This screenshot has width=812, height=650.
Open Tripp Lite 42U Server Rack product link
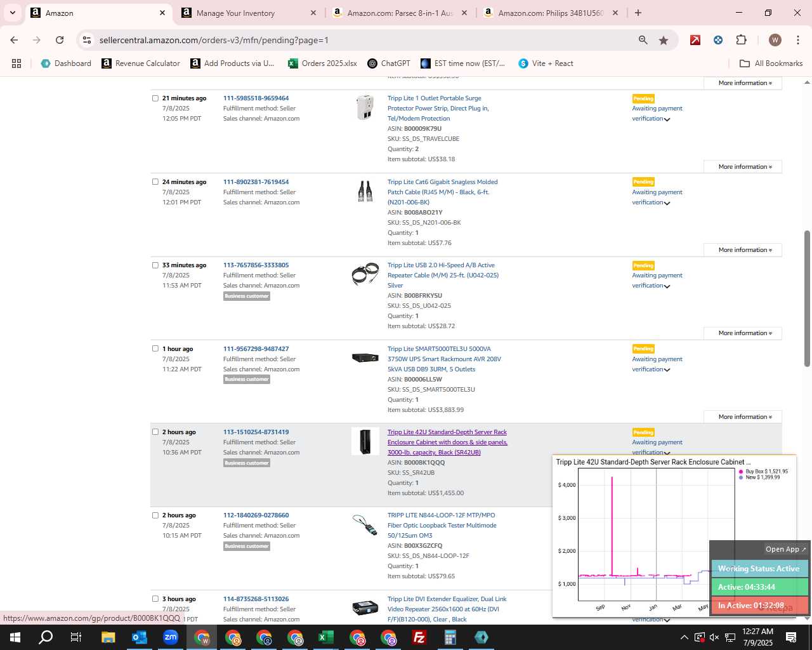click(447, 442)
